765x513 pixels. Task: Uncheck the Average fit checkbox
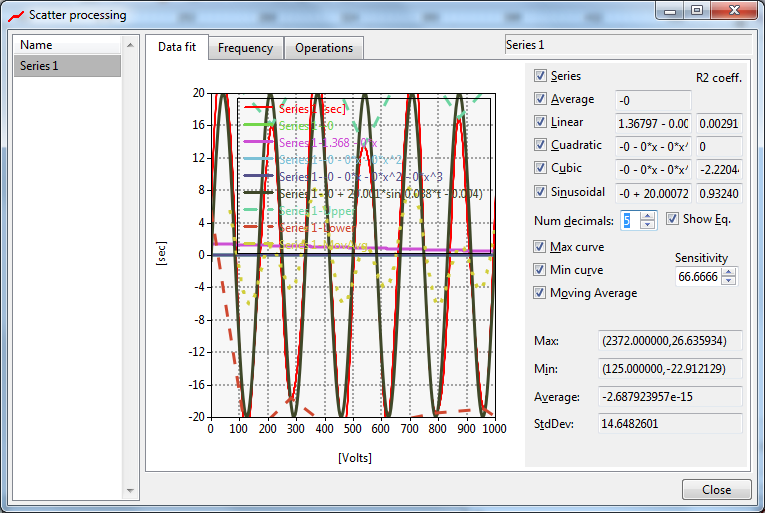pyautogui.click(x=540, y=99)
